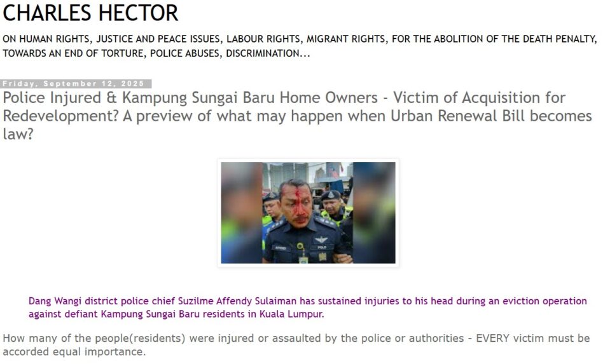The image size is (603, 364).
Task: Click 'accorded equal importance' at the paragraph end
Action: tap(74, 352)
